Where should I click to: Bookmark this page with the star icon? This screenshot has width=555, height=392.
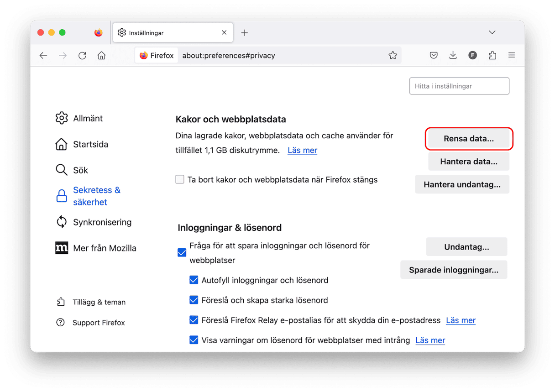[x=393, y=56]
